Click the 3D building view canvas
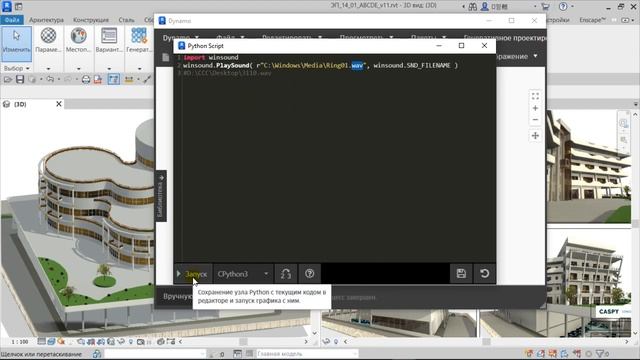The height and width of the screenshot is (360, 640). pos(78,224)
